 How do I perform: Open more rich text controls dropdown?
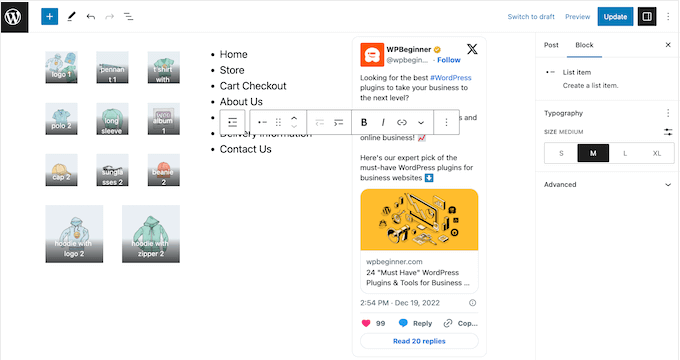tap(421, 122)
